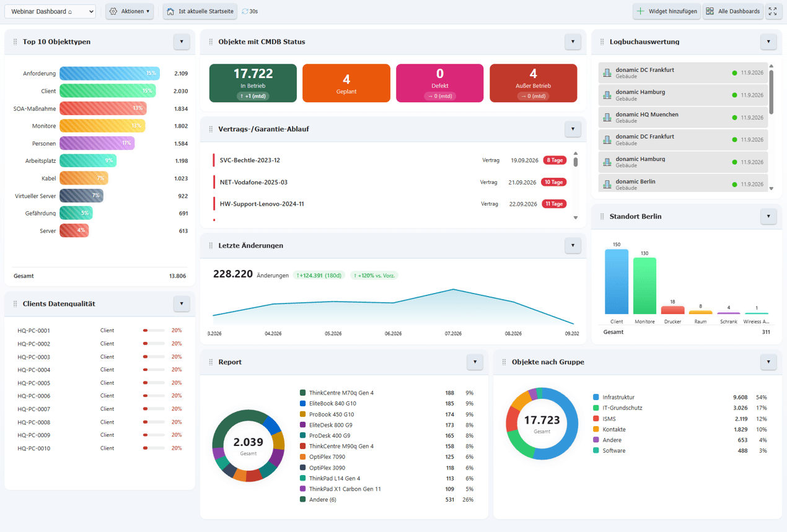Image resolution: width=787 pixels, height=532 pixels.
Task: Click the grid icon of Alle Dashboards
Action: pyautogui.click(x=710, y=11)
